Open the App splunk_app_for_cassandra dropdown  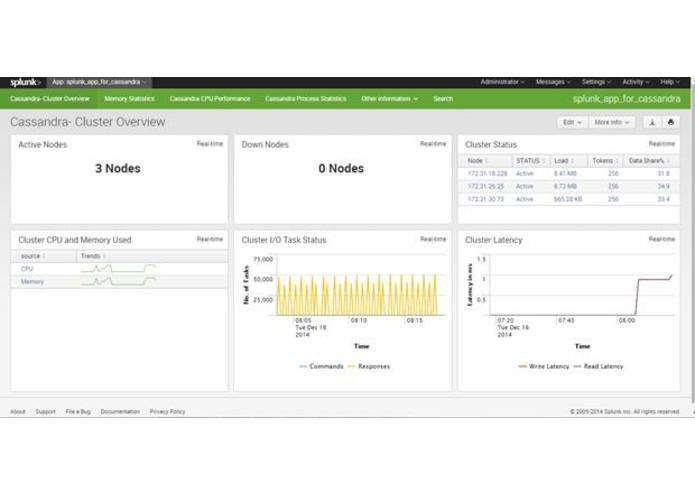click(99, 82)
